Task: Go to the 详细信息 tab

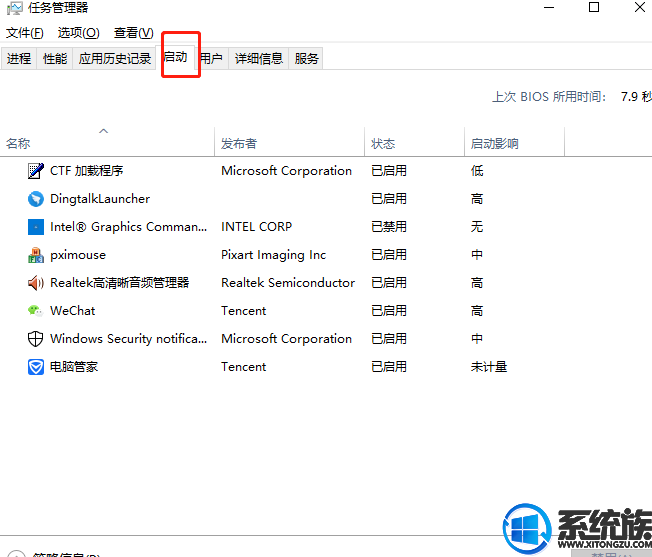Action: (259, 59)
